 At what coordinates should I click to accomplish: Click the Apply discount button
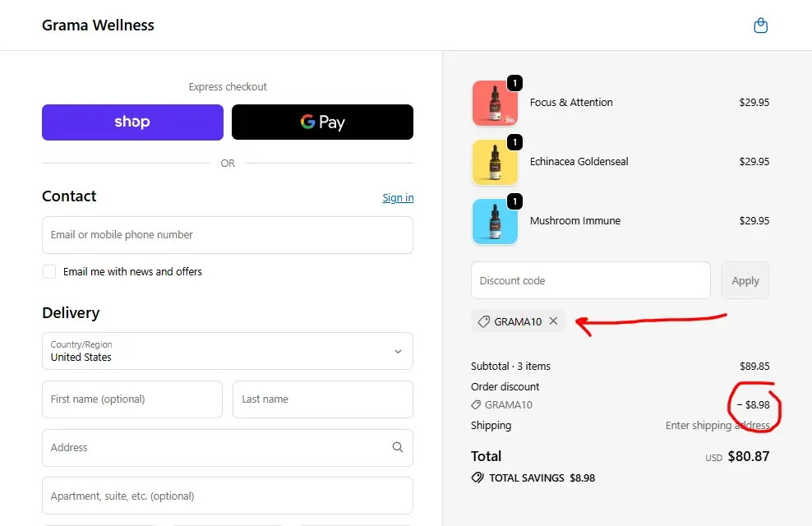tap(745, 280)
